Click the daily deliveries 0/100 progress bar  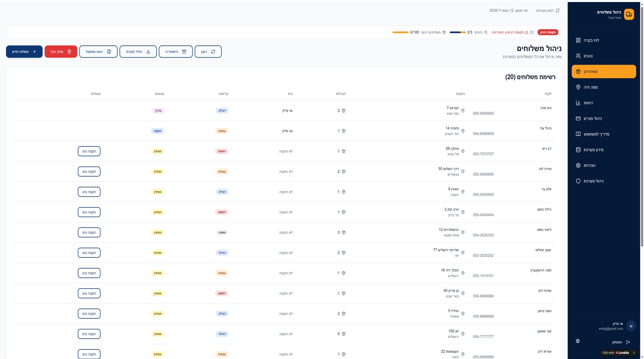400,33
